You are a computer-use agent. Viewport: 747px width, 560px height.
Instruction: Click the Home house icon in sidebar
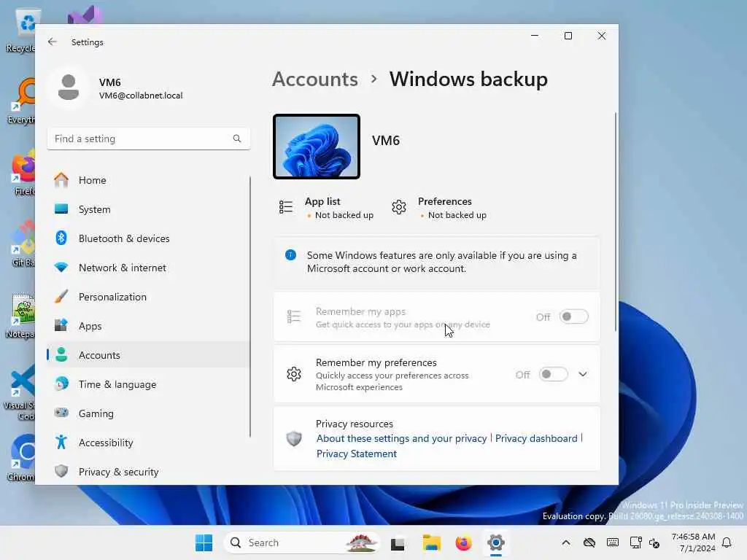[61, 180]
